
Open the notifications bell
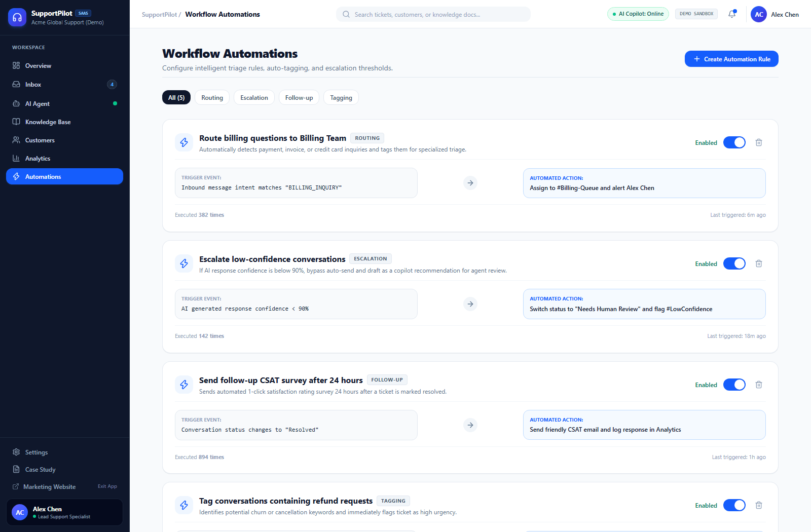coord(732,14)
